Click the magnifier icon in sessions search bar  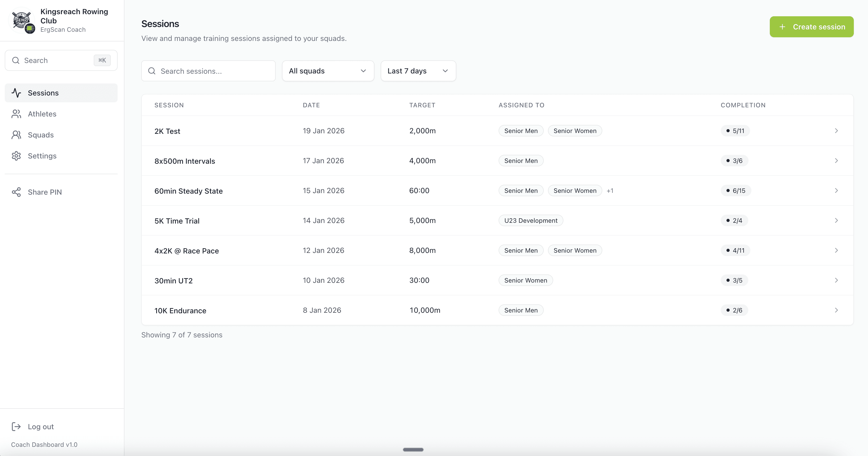[152, 71]
